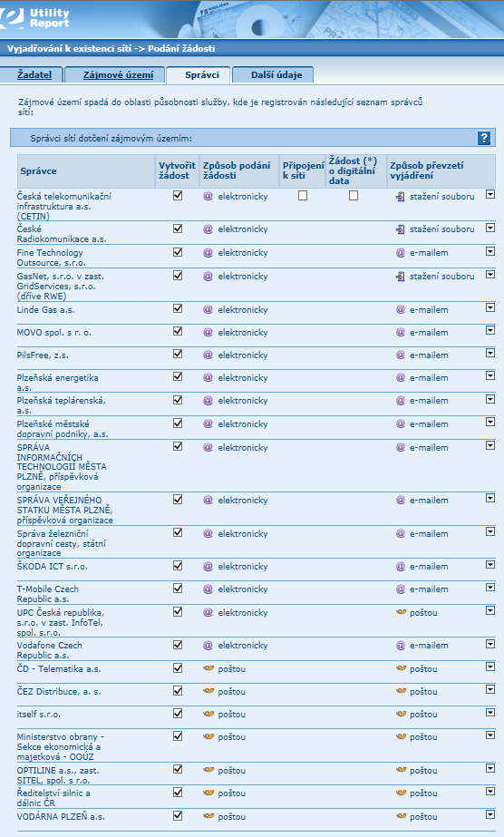Viewport: 504px width, 837px height.
Task: Click electronic @ icon for Linde Gas
Action: click(x=208, y=309)
